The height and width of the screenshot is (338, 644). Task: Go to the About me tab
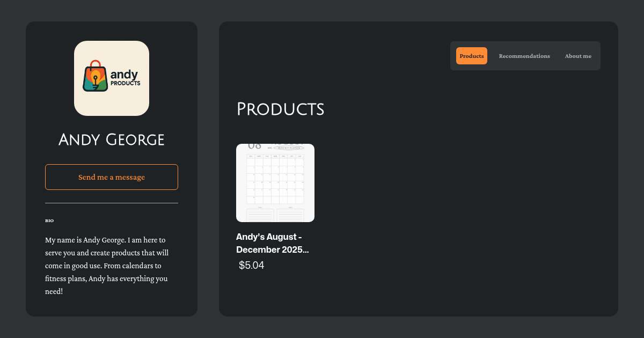(x=578, y=56)
